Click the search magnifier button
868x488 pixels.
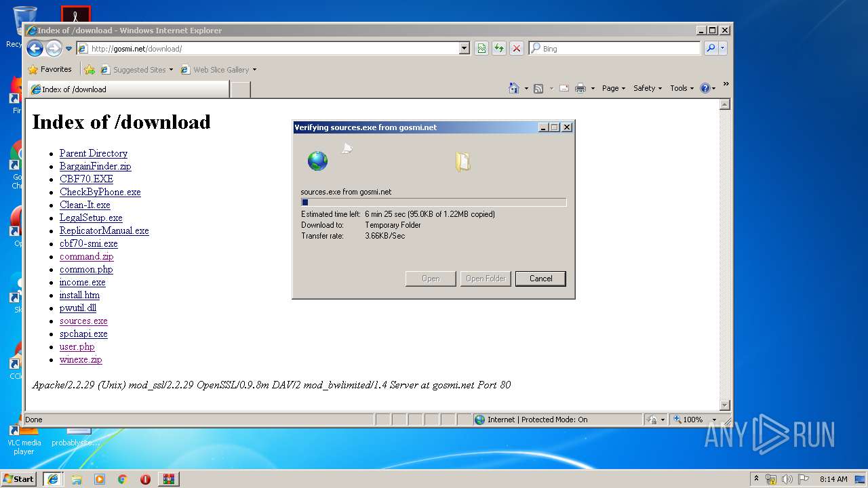(x=710, y=48)
